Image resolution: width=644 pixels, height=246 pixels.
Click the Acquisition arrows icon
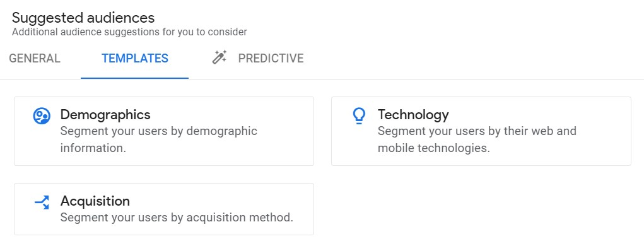pos(42,202)
